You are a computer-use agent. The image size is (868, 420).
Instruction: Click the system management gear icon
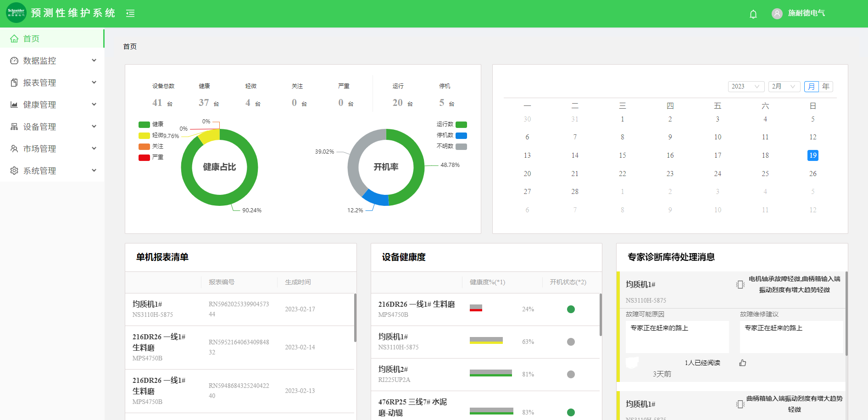pyautogui.click(x=14, y=171)
